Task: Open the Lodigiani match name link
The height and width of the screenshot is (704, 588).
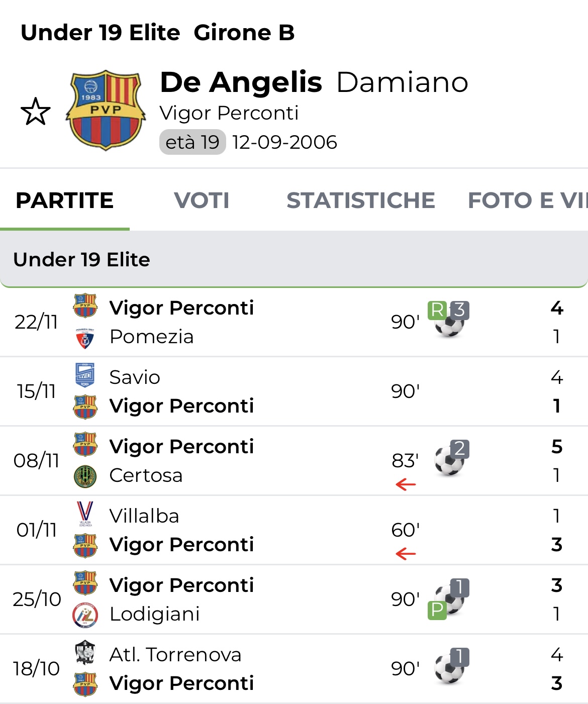Action: [x=155, y=614]
